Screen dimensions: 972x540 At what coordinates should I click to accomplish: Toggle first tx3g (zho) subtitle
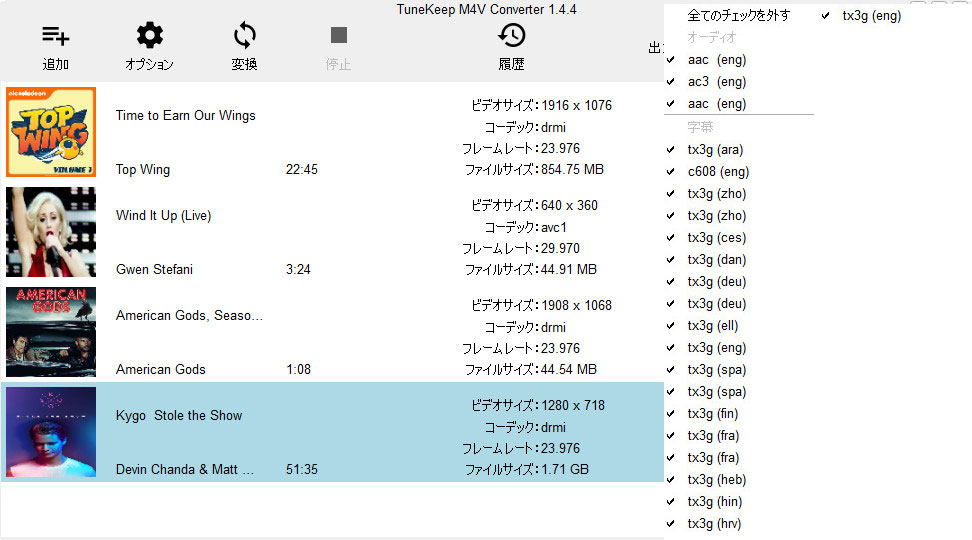click(716, 194)
